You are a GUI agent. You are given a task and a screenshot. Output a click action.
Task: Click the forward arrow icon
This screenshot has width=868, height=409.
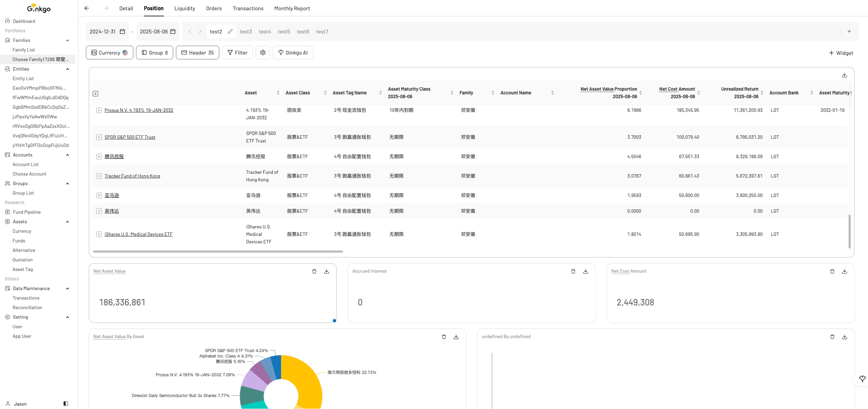pyautogui.click(x=106, y=8)
